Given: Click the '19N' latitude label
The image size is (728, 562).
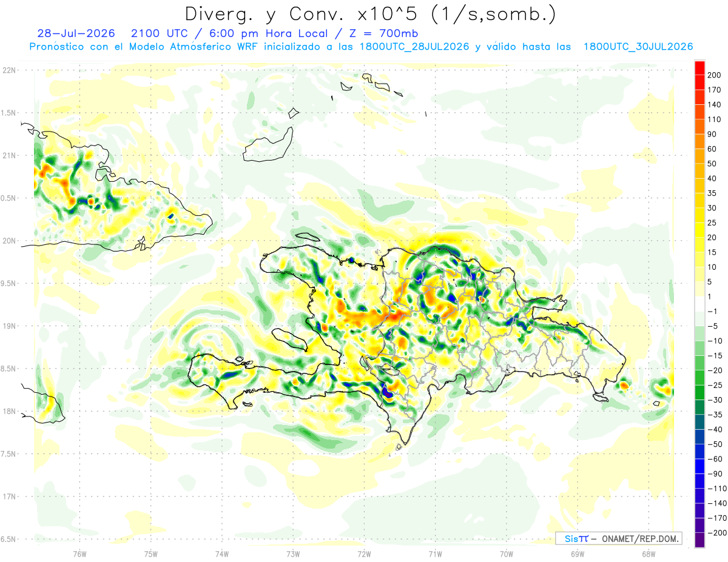Looking at the screenshot, I should (x=9, y=326).
